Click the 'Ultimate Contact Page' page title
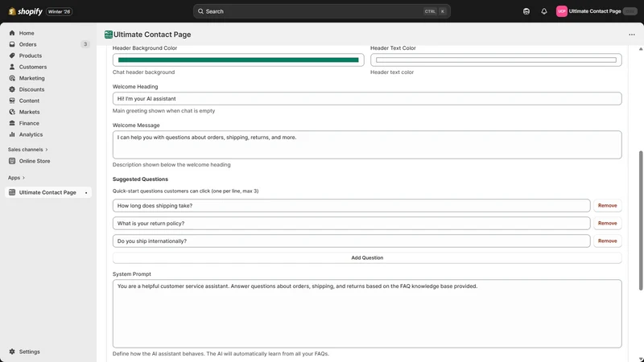644x362 pixels. pos(152,35)
